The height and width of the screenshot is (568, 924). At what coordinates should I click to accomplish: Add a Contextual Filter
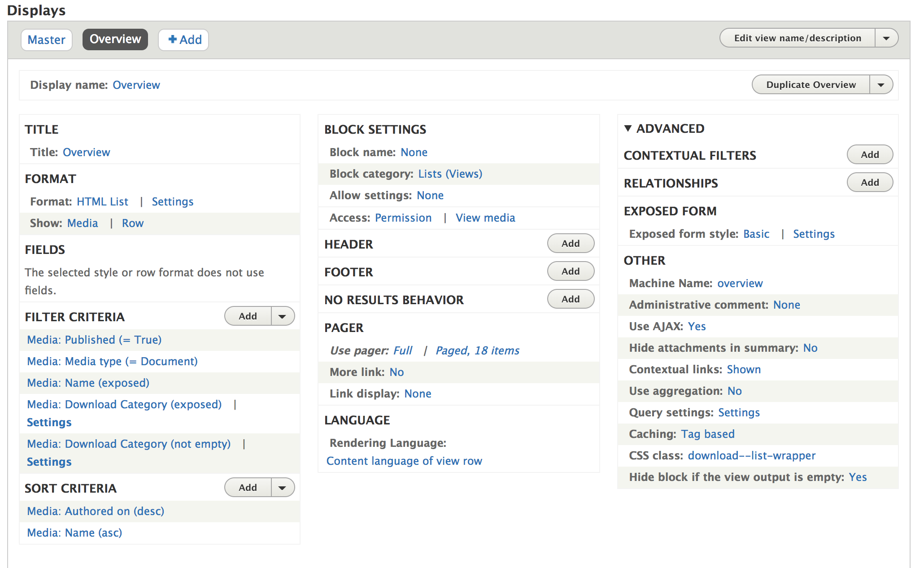(869, 155)
